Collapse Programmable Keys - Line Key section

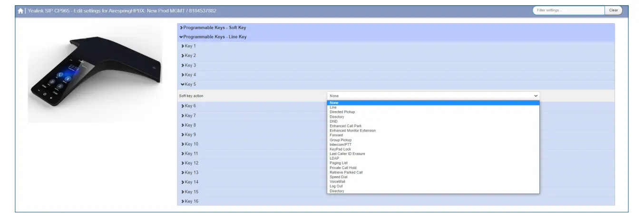(x=396, y=37)
